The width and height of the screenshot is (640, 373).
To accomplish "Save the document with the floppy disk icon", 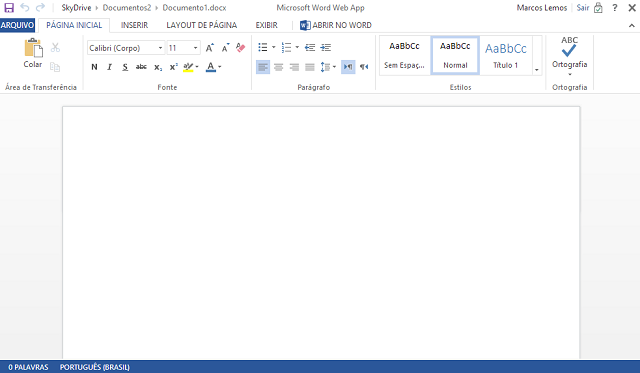I will (9, 7).
